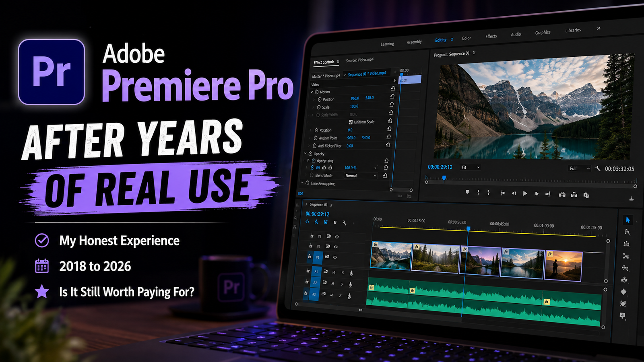Select the sunset silhouette clip
The width and height of the screenshot is (644, 362).
[x=563, y=265]
